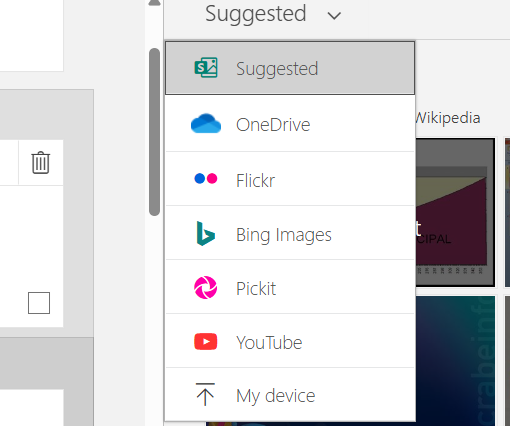510x426 pixels.
Task: Click the OneDrive cloud icon
Action: click(206, 124)
